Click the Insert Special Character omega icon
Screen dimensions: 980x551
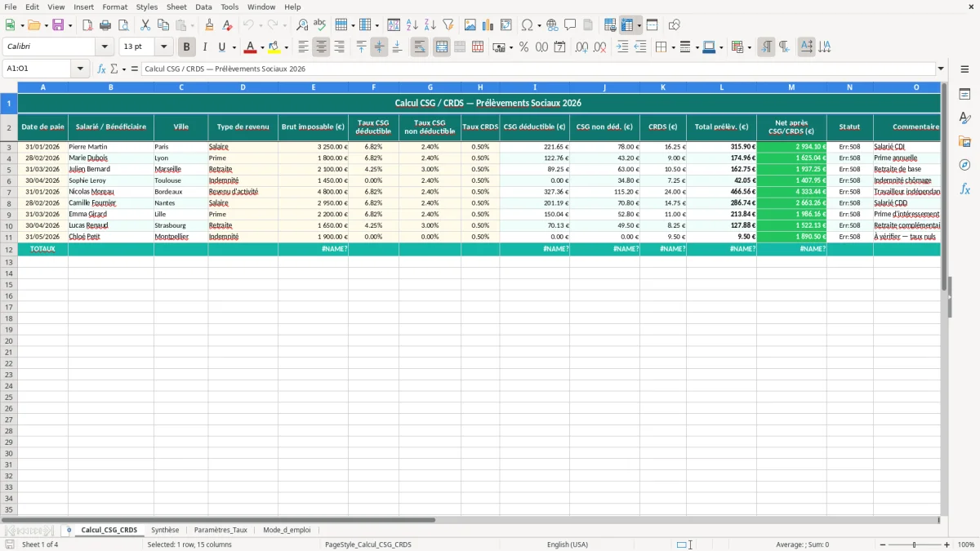click(x=527, y=25)
